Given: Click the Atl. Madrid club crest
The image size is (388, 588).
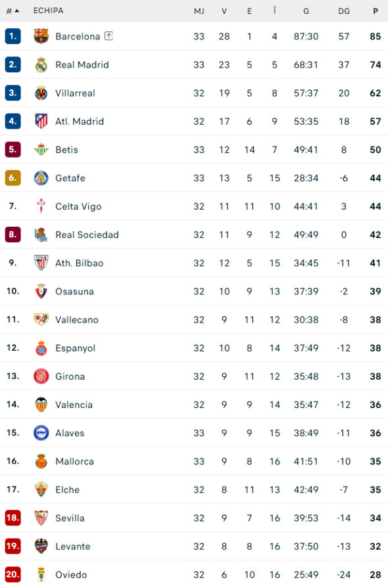Looking at the screenshot, I should coord(41,121).
